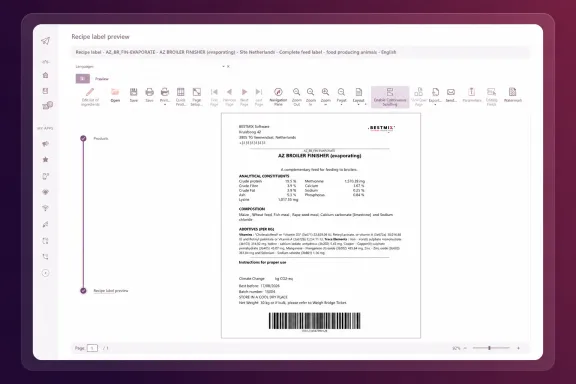Screen dimensions: 576x384
Task: Click the BESTMIX logo on the label
Action: click(x=381, y=128)
